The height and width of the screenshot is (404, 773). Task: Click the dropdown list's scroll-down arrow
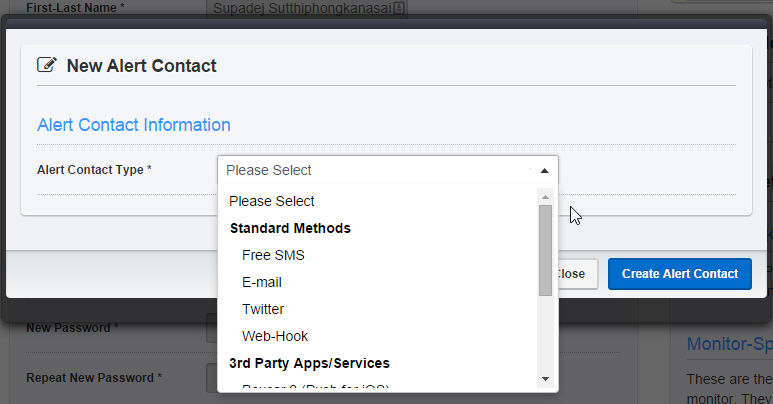[545, 378]
